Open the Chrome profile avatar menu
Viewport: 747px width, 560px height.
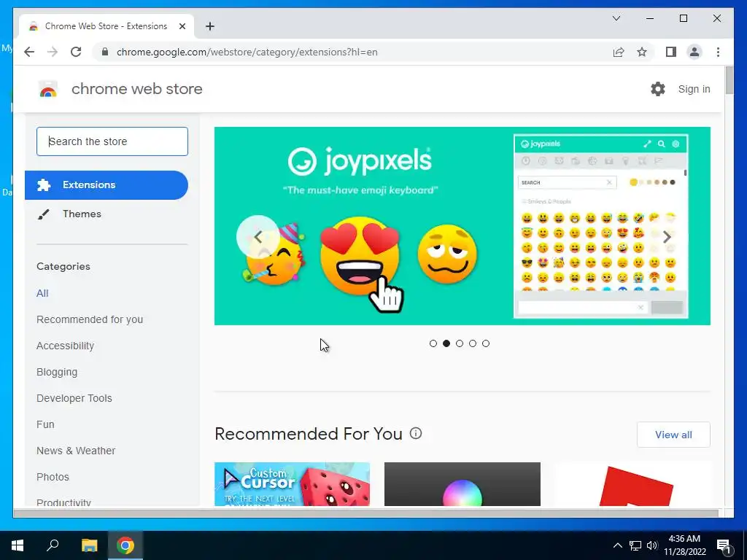(694, 52)
